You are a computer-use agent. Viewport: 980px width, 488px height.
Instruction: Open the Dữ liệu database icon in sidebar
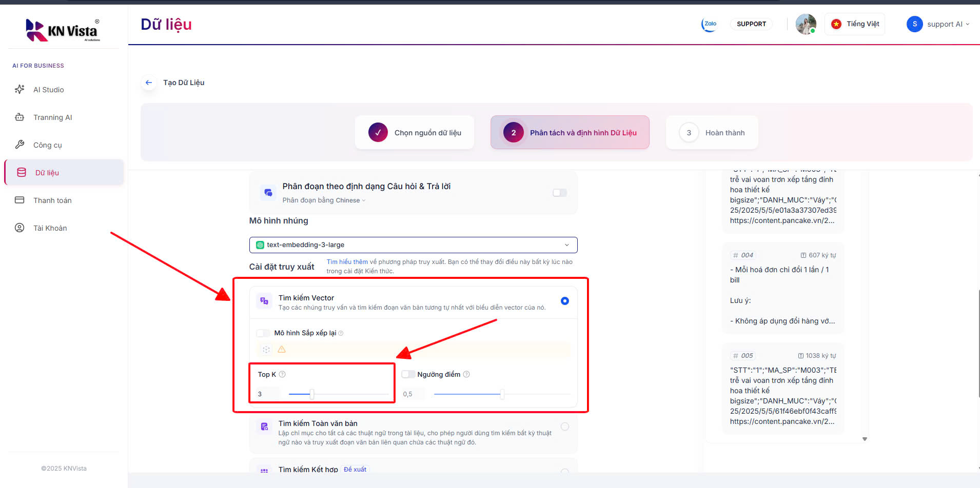[22, 172]
